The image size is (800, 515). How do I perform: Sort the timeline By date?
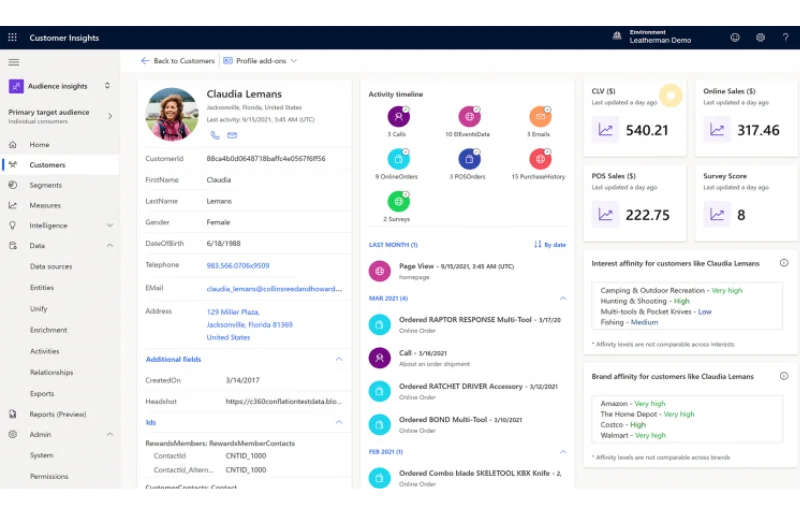coord(549,244)
